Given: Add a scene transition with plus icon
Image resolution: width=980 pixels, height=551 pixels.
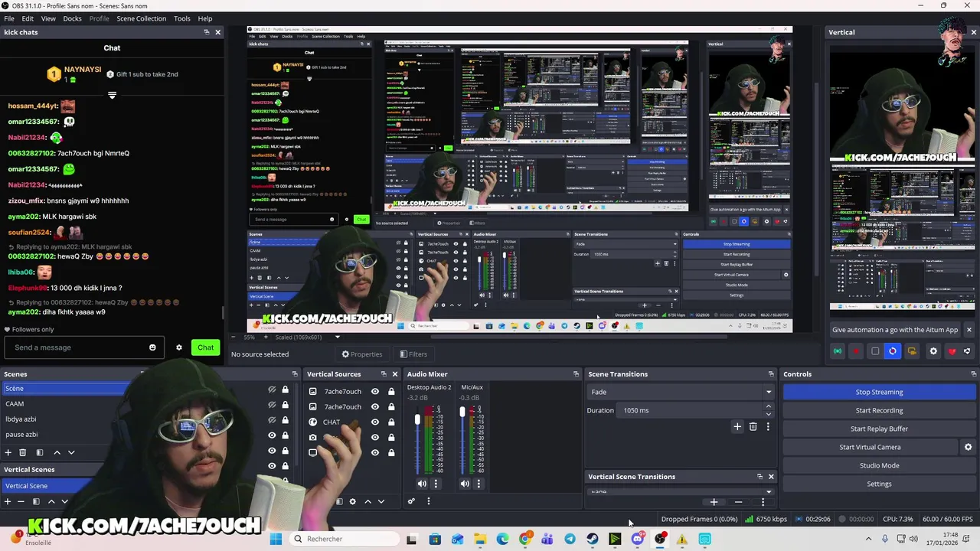Looking at the screenshot, I should click(737, 426).
